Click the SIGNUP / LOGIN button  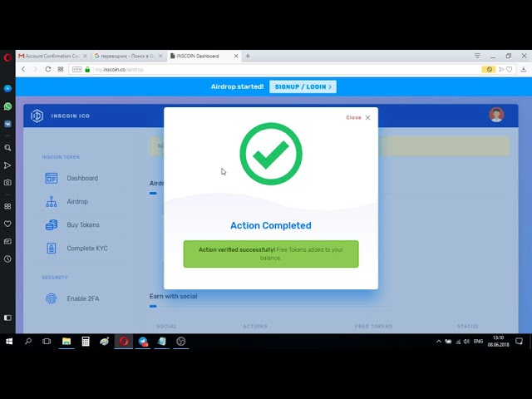(x=303, y=86)
